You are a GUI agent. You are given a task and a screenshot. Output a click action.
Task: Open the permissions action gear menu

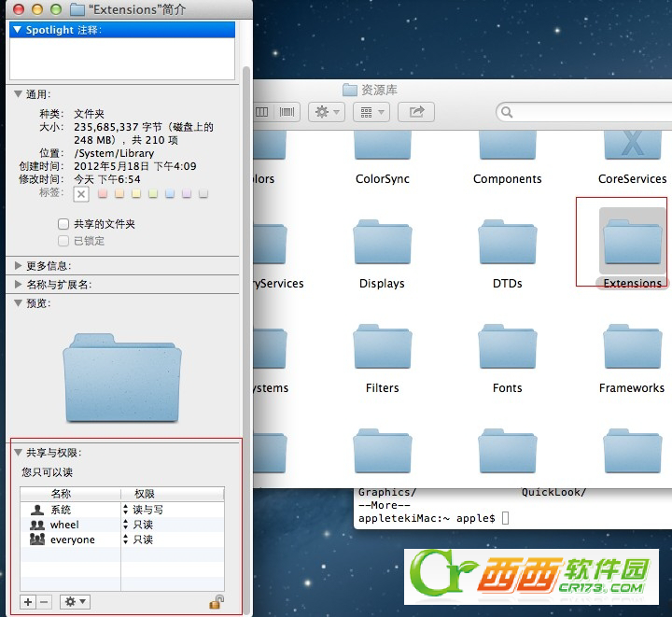coord(75,601)
